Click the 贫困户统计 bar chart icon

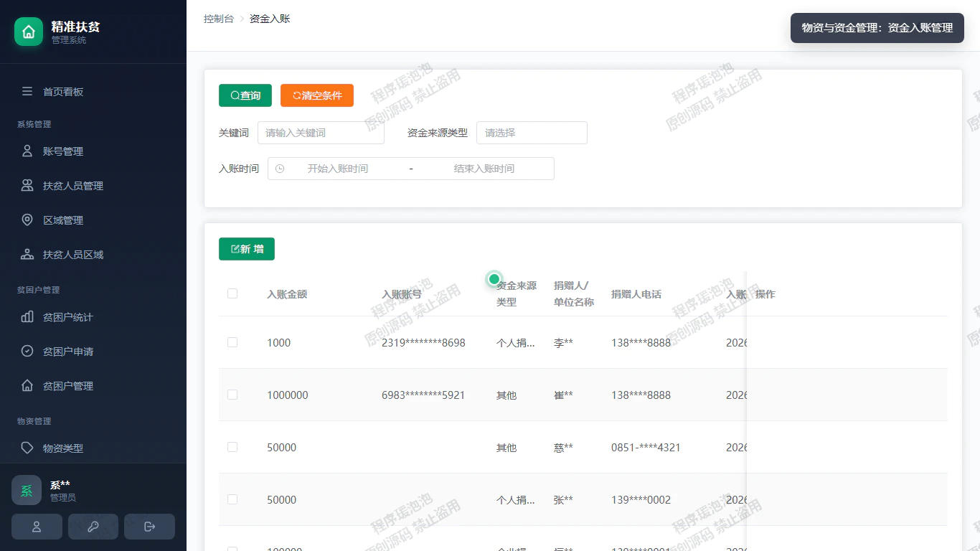[x=27, y=317]
